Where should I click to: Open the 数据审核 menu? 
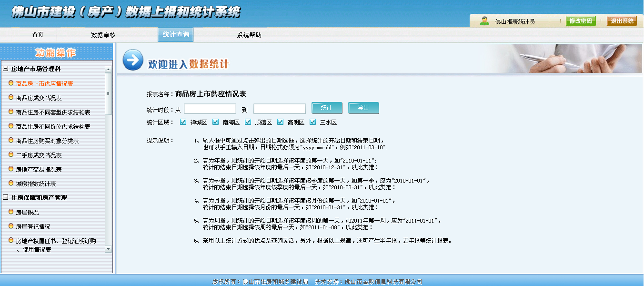[103, 35]
